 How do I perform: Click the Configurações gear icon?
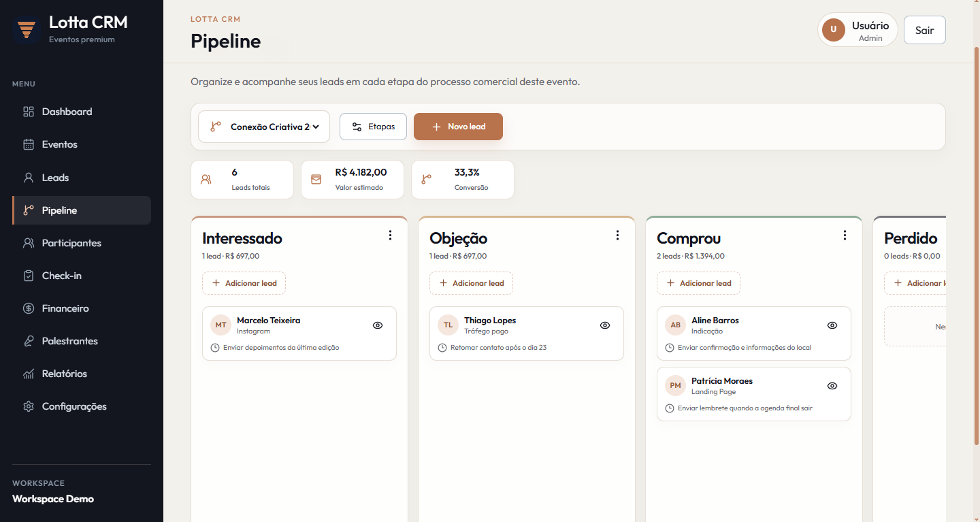point(29,406)
